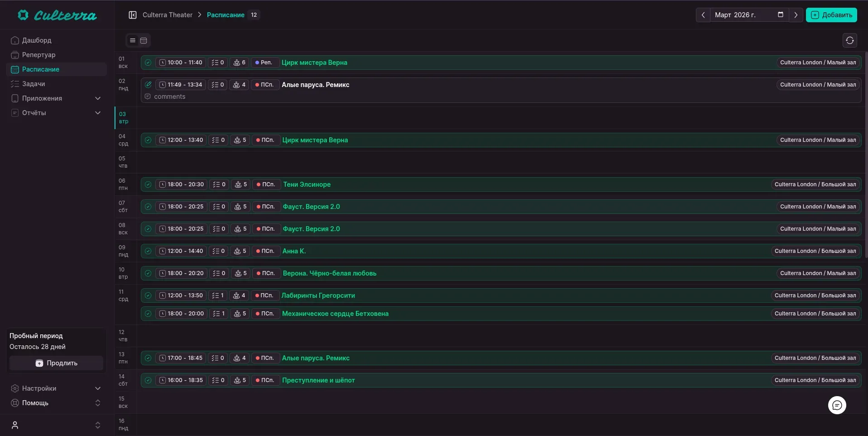Viewport: 868px width, 436px height.
Task: Click tasks count on 17:00 Алые паруса. Ремикс
Action: pyautogui.click(x=218, y=358)
